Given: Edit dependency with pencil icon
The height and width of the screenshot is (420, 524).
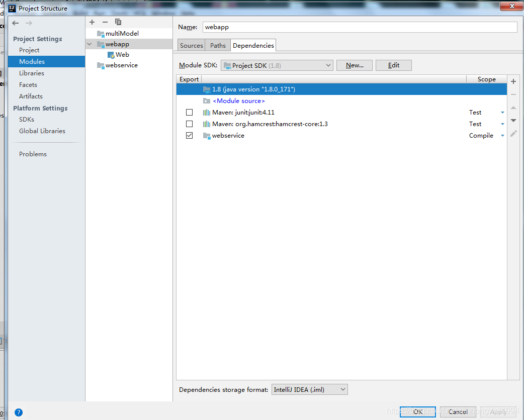Looking at the screenshot, I should [513, 134].
